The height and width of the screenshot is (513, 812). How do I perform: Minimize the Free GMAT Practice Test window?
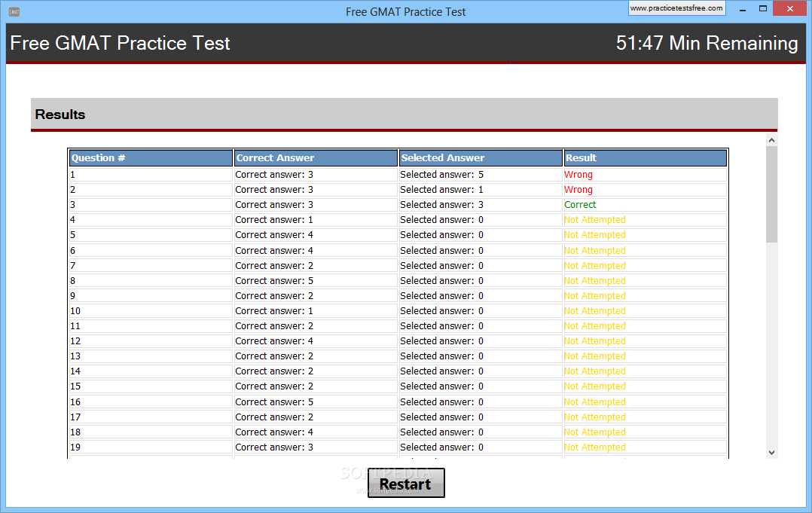(742, 9)
